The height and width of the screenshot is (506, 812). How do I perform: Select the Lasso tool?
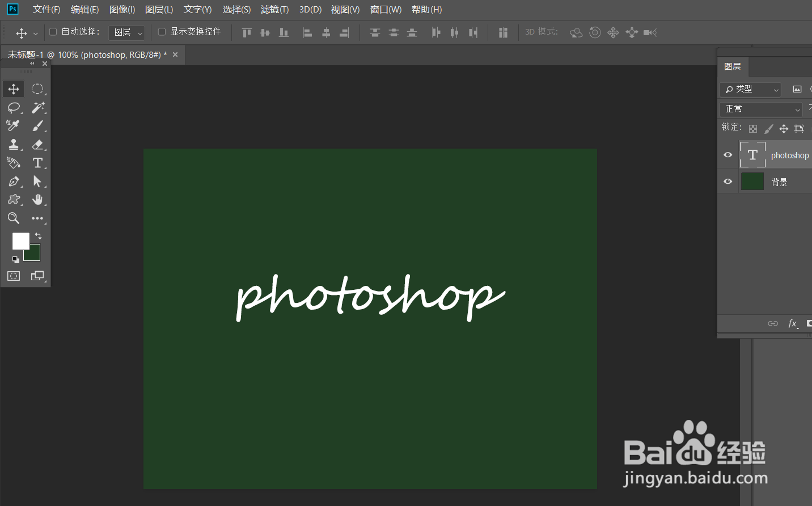point(14,108)
